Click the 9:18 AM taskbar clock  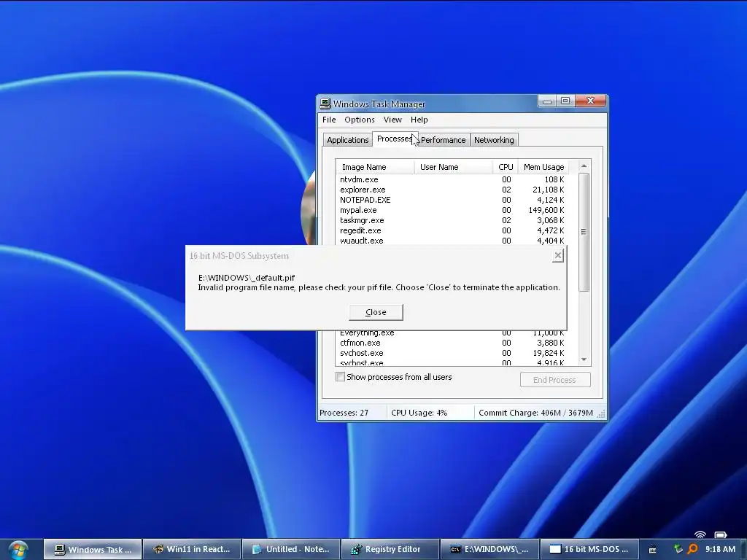720,549
